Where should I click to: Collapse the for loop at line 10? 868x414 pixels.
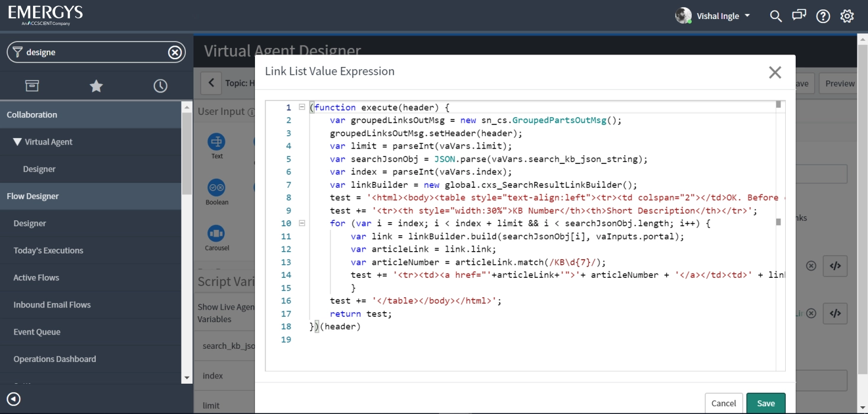(302, 223)
